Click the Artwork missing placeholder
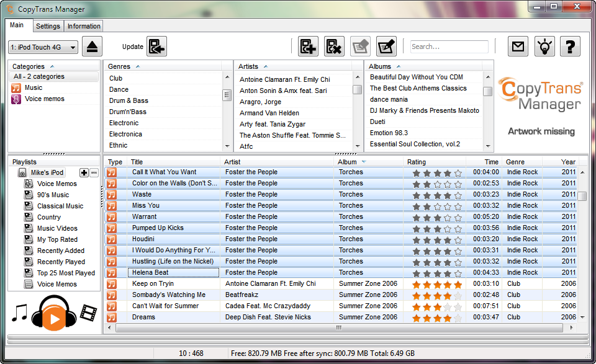Screen dimensions: 596x364 point(541,131)
